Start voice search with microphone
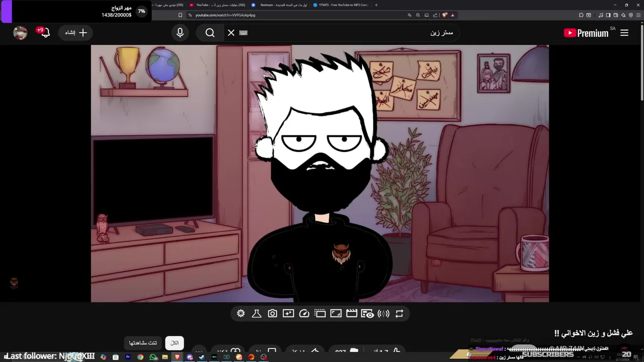Screen dimensions: 644x362 [x=180, y=33]
